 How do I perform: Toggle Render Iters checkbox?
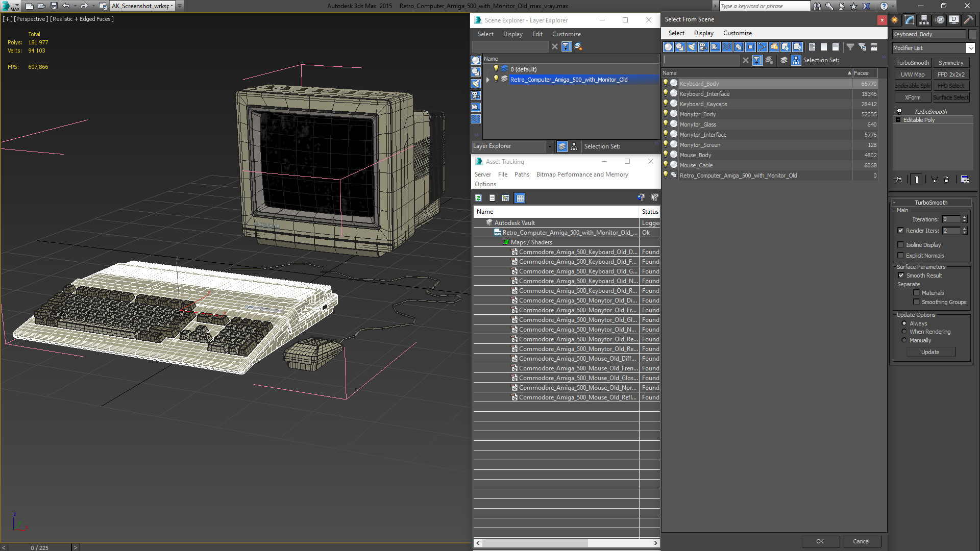pos(901,231)
